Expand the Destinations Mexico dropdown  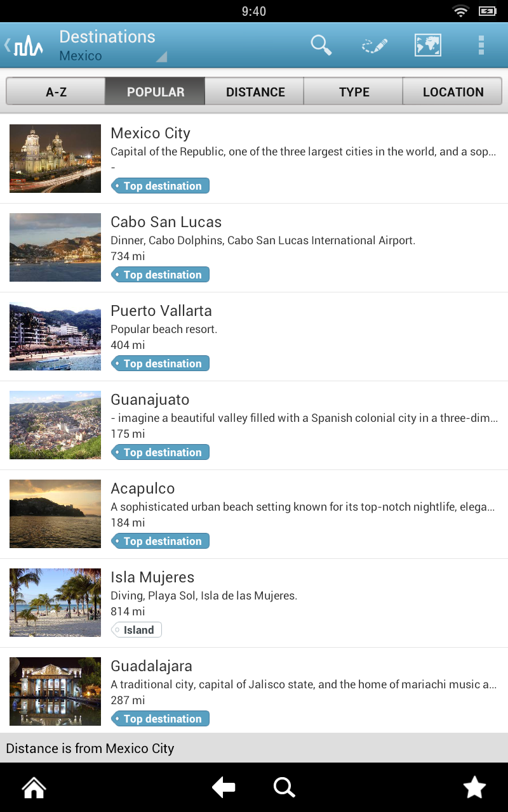113,46
